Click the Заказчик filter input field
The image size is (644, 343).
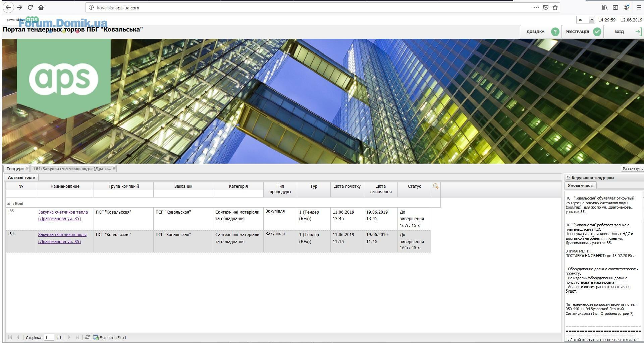(x=183, y=194)
